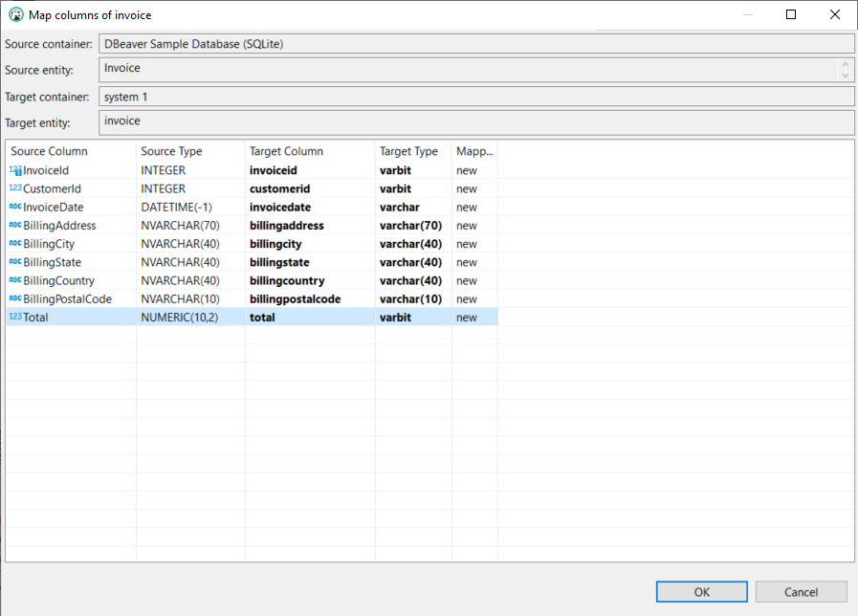This screenshot has height=616, width=858.
Task: Open the mapping cell showing new for InvoiceId
Action: (x=473, y=170)
